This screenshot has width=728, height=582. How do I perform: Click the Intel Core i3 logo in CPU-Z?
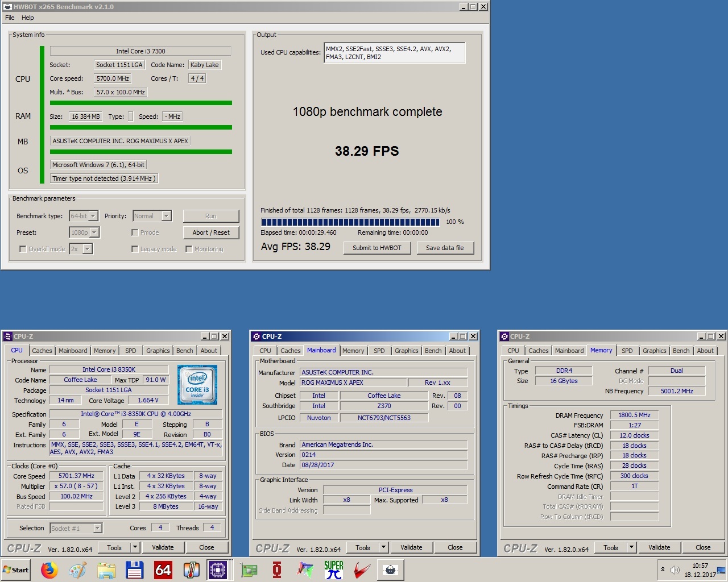click(x=197, y=385)
